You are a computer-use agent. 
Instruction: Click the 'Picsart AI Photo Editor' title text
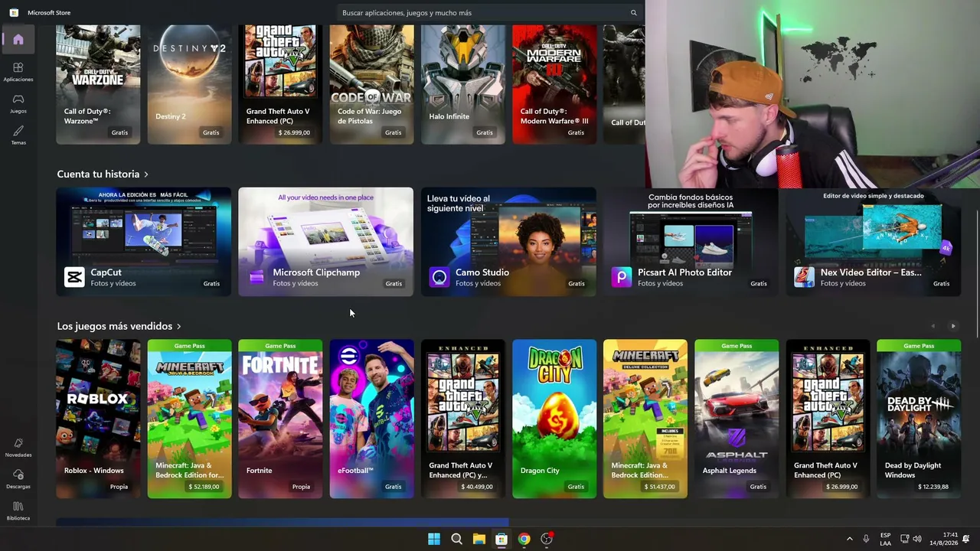684,272
